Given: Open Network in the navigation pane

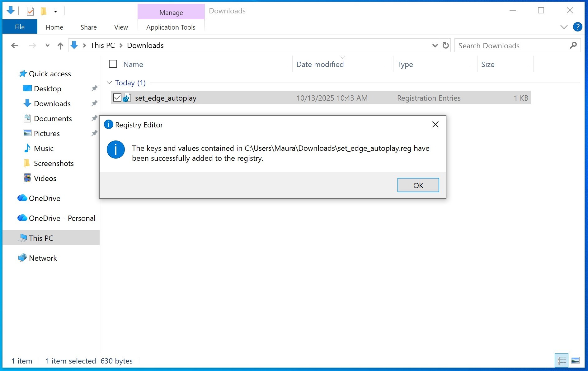Looking at the screenshot, I should (43, 258).
